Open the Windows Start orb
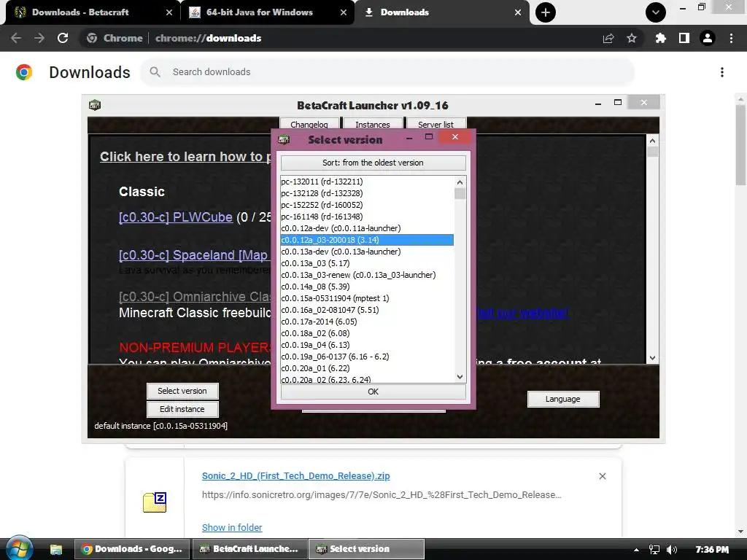This screenshot has width=747, height=560. [19, 548]
